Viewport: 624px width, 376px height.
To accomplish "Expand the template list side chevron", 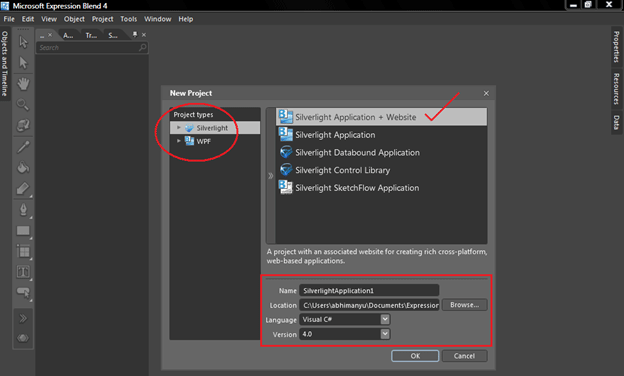I will tap(271, 176).
